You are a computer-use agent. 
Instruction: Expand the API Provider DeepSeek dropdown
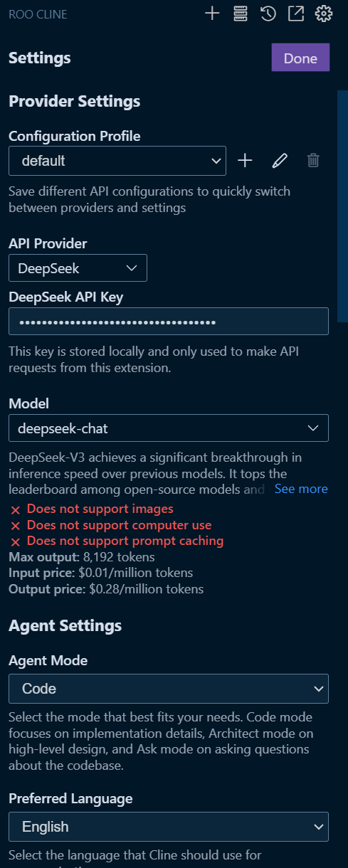78,268
